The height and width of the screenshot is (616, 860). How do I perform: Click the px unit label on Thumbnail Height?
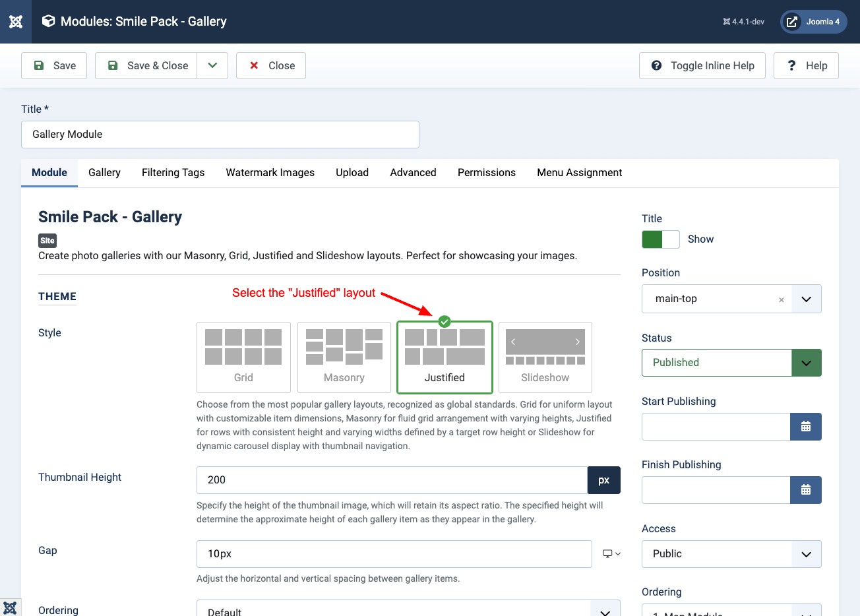[x=604, y=480]
